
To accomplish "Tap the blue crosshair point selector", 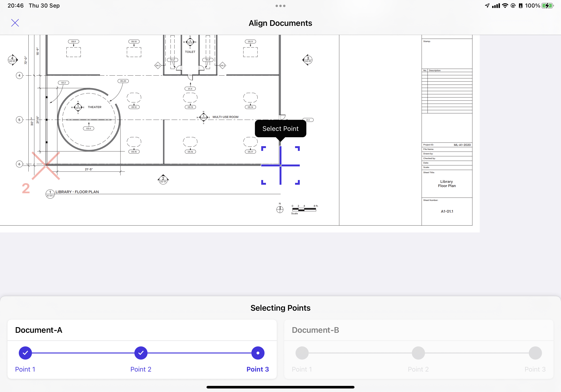I will (280, 165).
